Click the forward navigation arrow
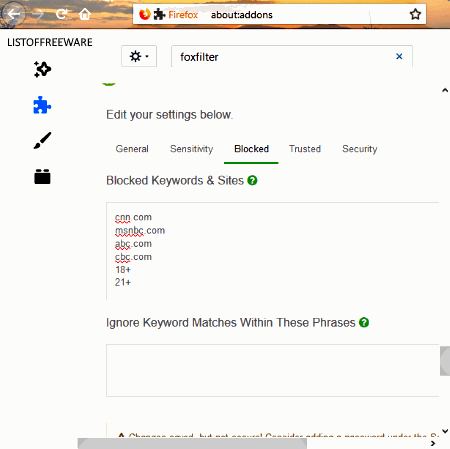The image size is (450, 449). point(38,14)
